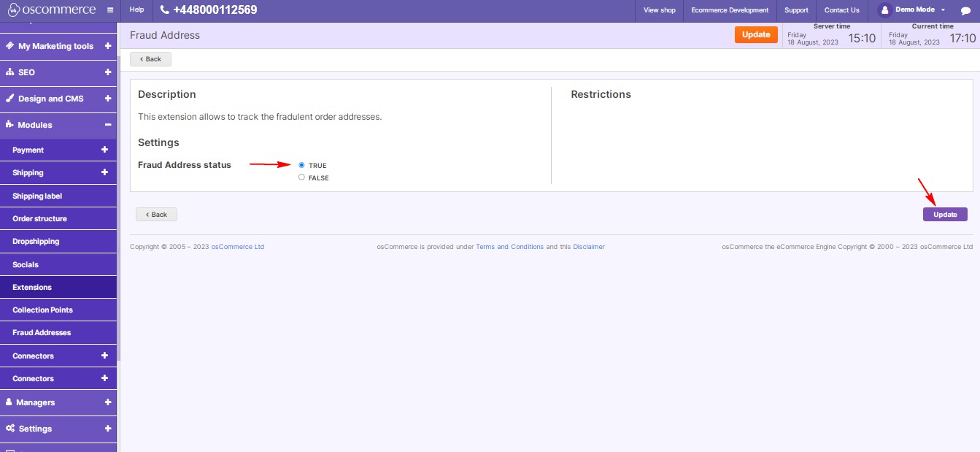Click the orange Update button
Image resolution: width=980 pixels, height=452 pixels.
click(756, 34)
